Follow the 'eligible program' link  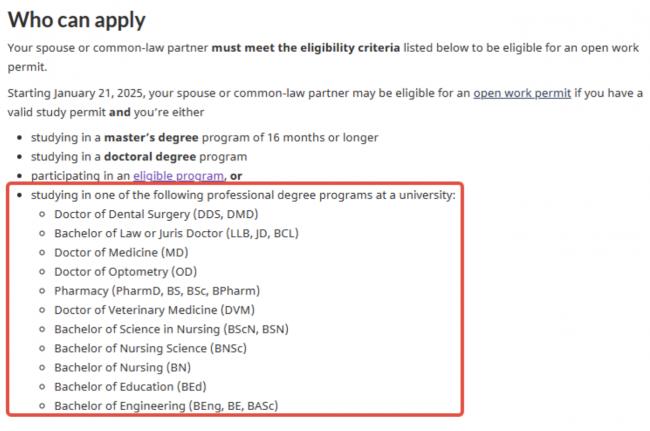(x=178, y=176)
